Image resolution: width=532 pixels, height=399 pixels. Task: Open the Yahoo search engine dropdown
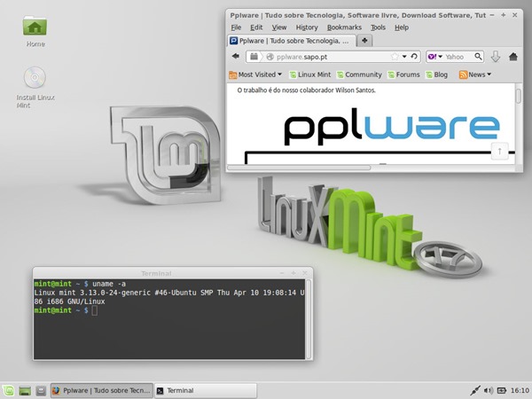pos(435,57)
